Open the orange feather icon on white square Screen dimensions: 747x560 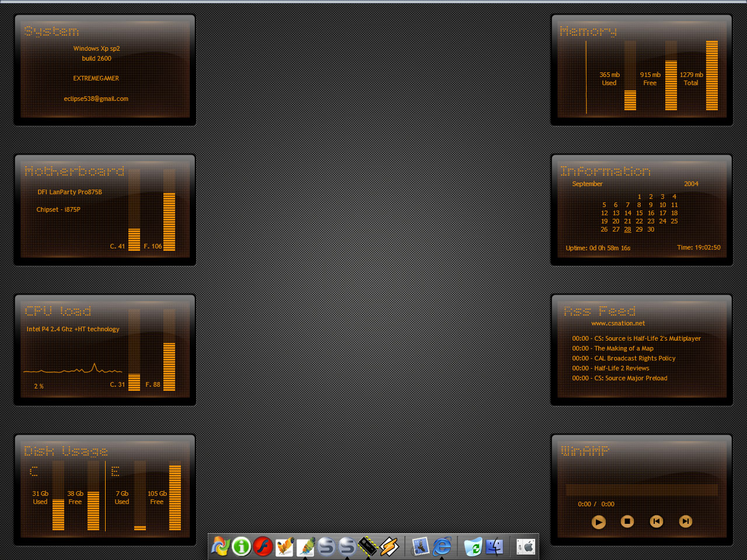[x=284, y=547]
